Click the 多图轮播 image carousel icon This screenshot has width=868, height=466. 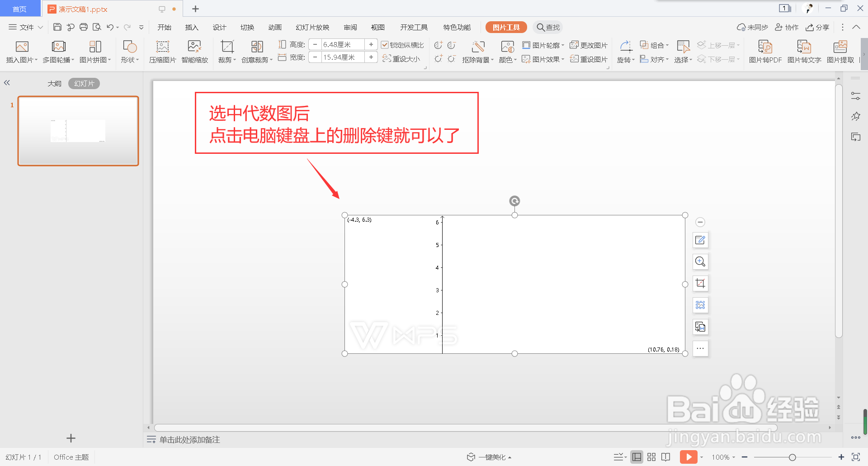click(58, 51)
